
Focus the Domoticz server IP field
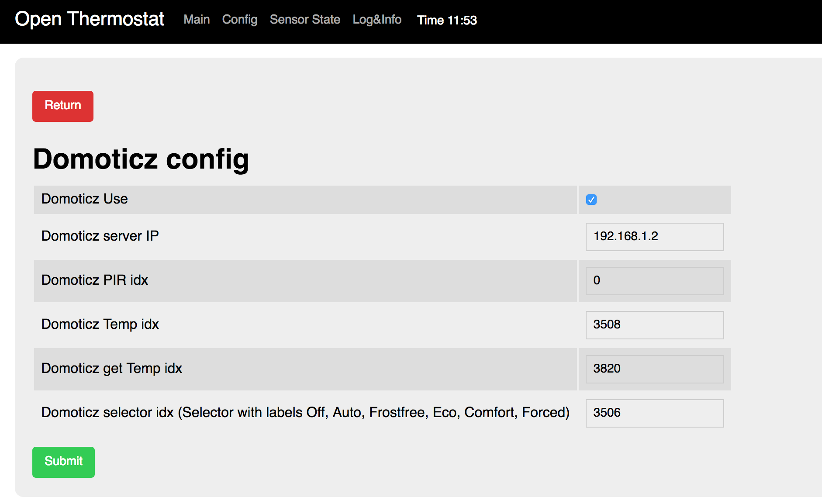tap(655, 237)
